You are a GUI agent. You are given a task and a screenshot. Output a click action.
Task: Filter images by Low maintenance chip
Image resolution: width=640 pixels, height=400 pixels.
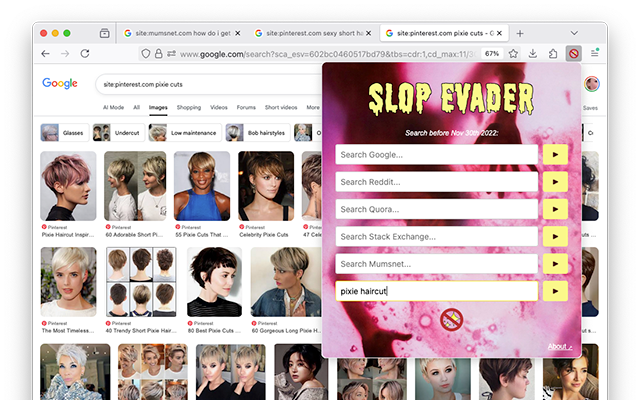coord(184,133)
